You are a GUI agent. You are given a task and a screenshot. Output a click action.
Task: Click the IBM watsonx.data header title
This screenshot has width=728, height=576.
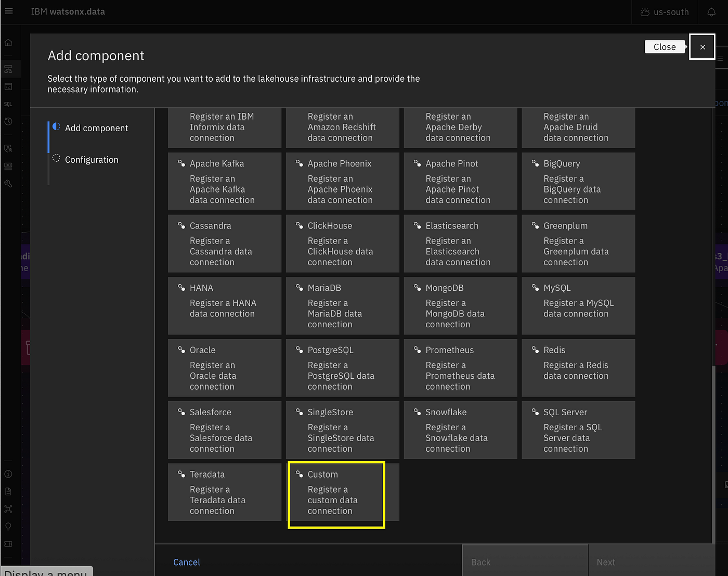click(x=68, y=11)
